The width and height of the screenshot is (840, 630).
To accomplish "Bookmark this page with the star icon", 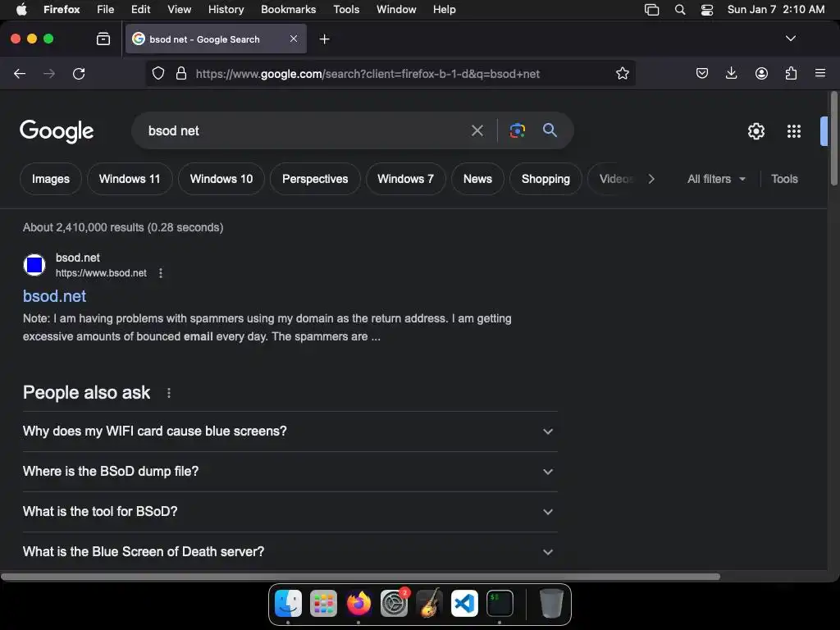I will click(x=622, y=73).
